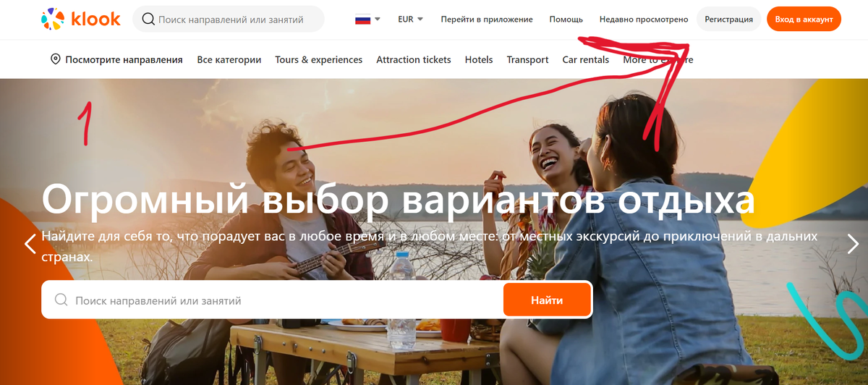Open Посмотрите направления destinations menu
868x385 pixels.
(124, 60)
